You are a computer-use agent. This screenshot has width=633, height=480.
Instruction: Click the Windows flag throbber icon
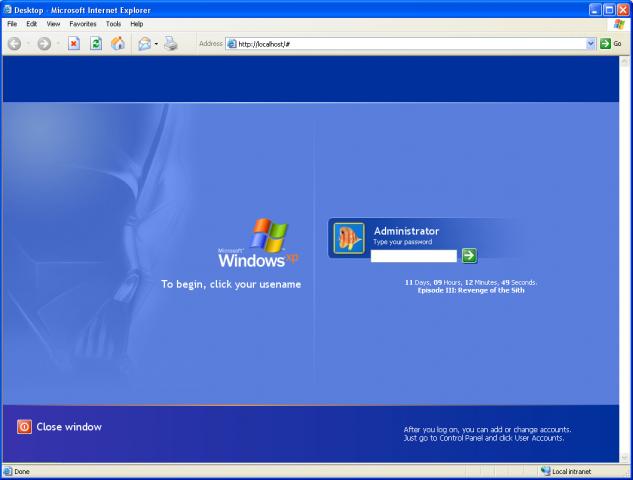pyautogui.click(x=619, y=24)
